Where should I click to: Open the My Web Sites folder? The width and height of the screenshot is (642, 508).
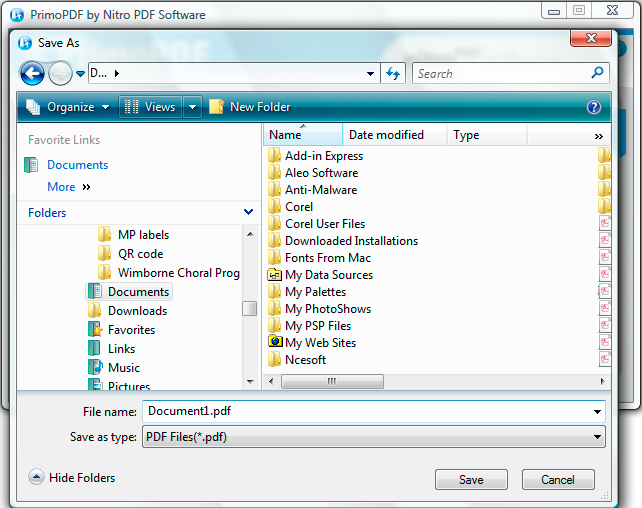320,342
